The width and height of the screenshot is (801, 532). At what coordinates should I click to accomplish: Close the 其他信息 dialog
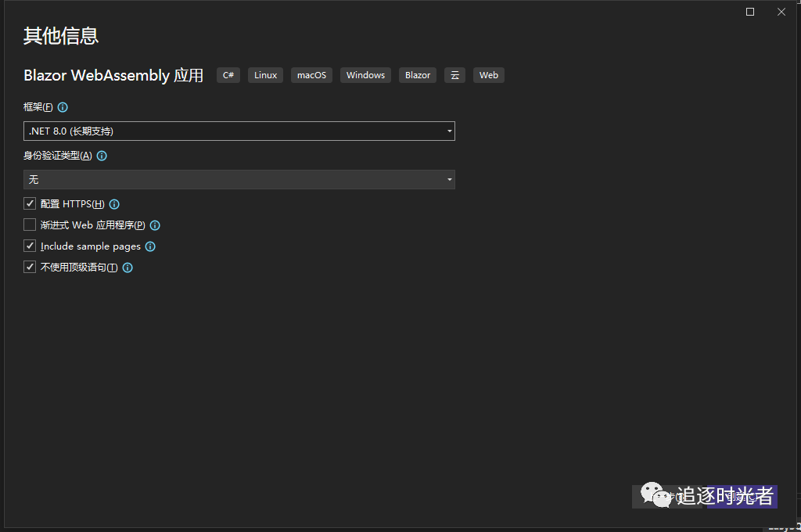click(781, 12)
